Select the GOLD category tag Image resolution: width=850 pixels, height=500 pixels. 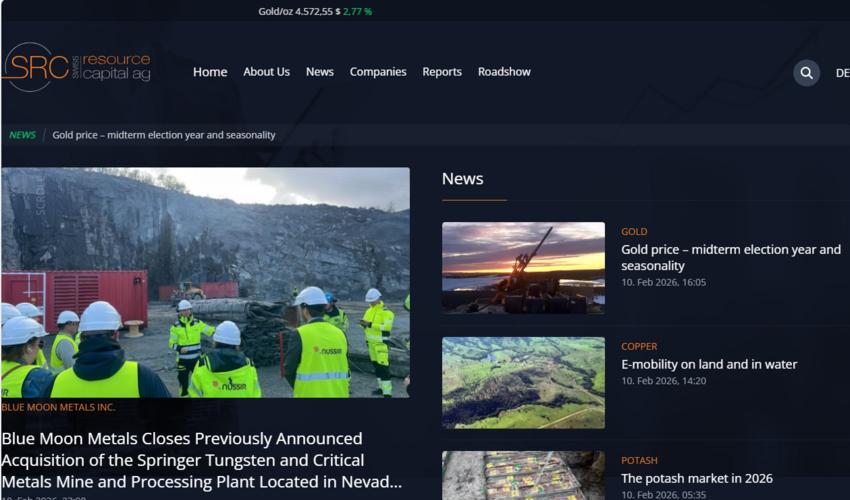(634, 232)
